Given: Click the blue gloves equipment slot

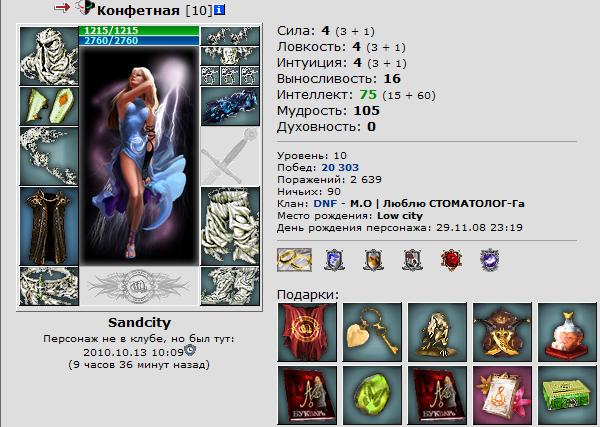Looking at the screenshot, I should click(230, 106).
